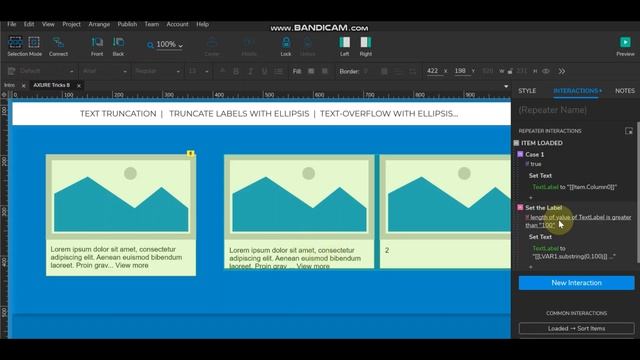640x360 pixels.
Task: Open the Regular font weight dropdown
Action: 157,71
